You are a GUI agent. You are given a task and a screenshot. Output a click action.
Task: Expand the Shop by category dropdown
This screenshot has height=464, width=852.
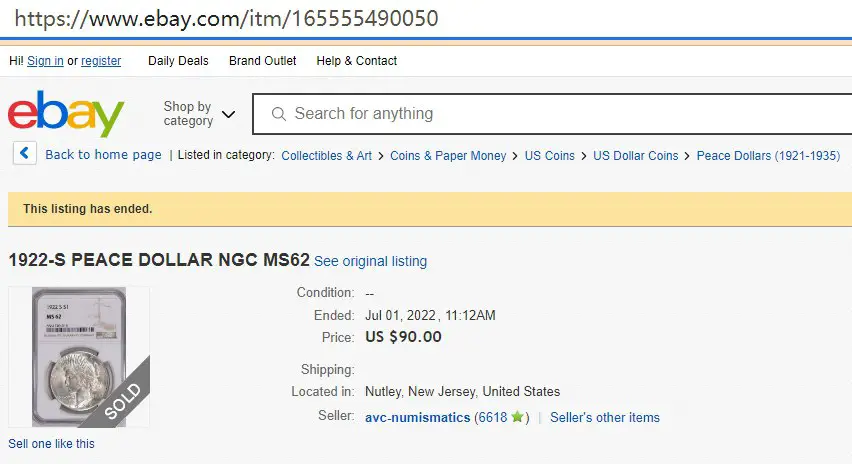point(199,114)
